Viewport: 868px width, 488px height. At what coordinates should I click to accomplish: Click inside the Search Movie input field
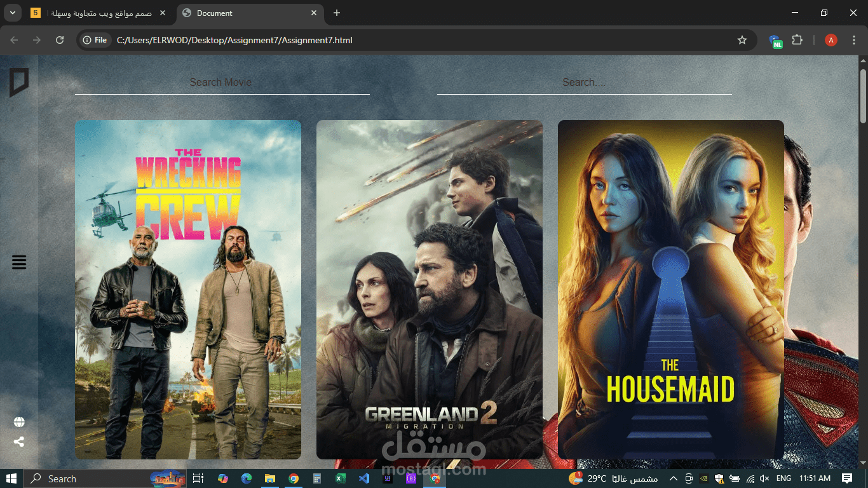pos(220,82)
